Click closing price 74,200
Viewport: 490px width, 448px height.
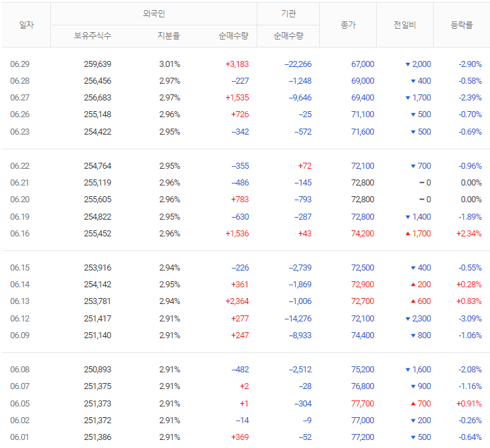pyautogui.click(x=363, y=234)
